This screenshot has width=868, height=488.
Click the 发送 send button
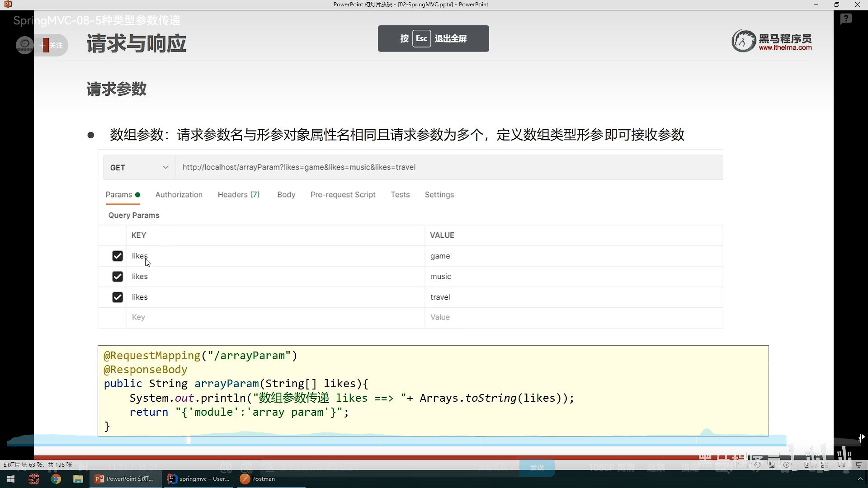(x=537, y=468)
